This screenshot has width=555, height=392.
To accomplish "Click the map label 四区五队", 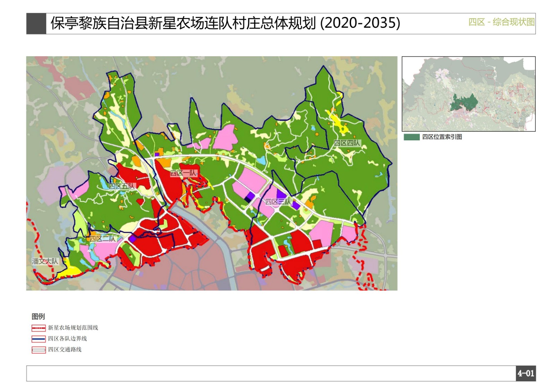I will pos(121,186).
